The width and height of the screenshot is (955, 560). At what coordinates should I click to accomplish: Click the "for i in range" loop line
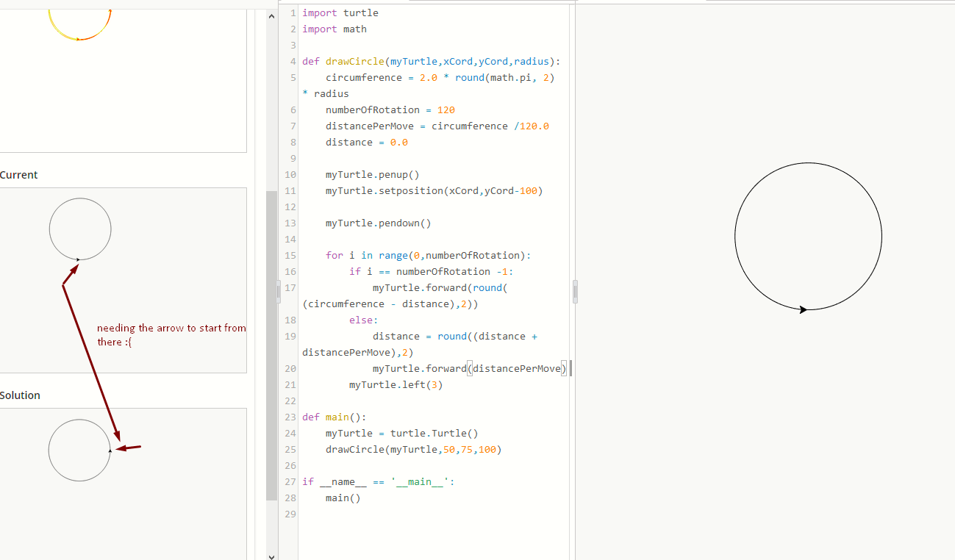429,256
